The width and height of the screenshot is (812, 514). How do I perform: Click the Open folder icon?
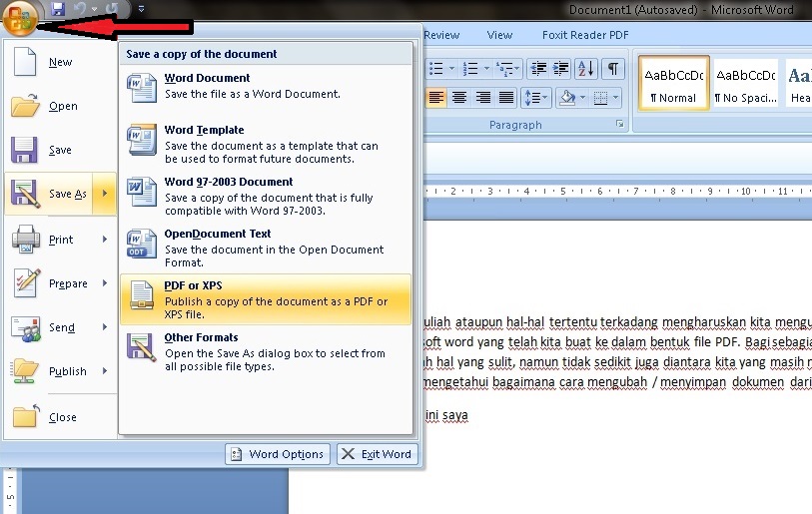tap(25, 105)
